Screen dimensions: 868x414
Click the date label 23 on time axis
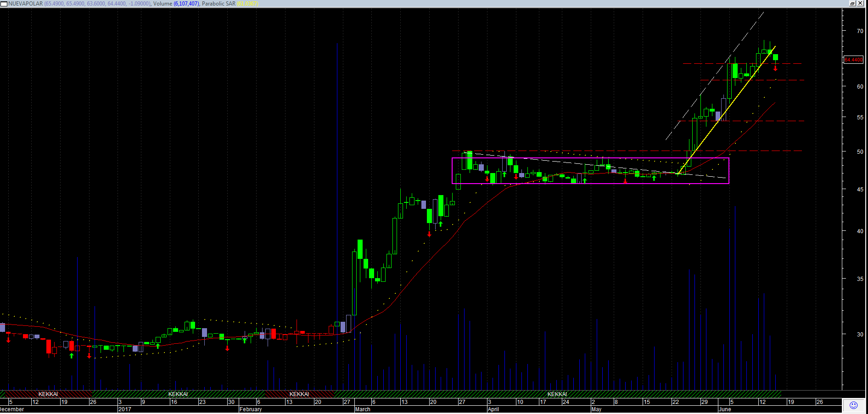[202, 402]
